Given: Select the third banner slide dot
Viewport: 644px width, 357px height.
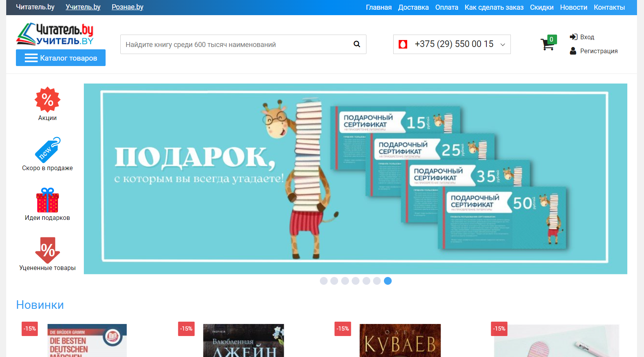Looking at the screenshot, I should tap(345, 281).
